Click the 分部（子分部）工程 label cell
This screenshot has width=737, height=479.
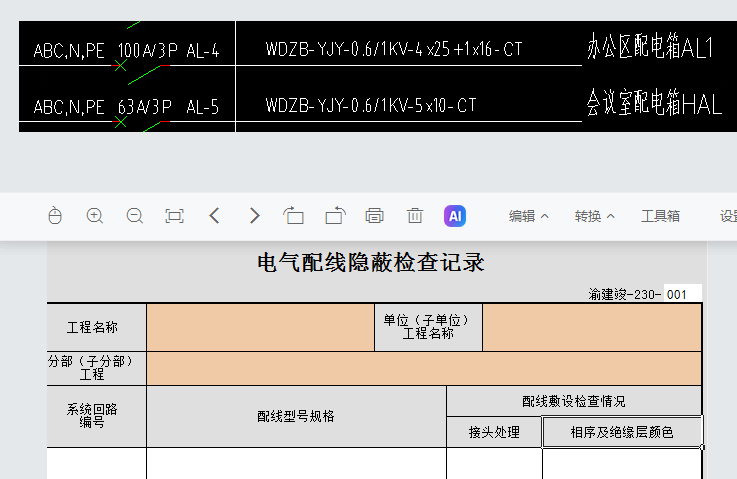[x=96, y=369]
